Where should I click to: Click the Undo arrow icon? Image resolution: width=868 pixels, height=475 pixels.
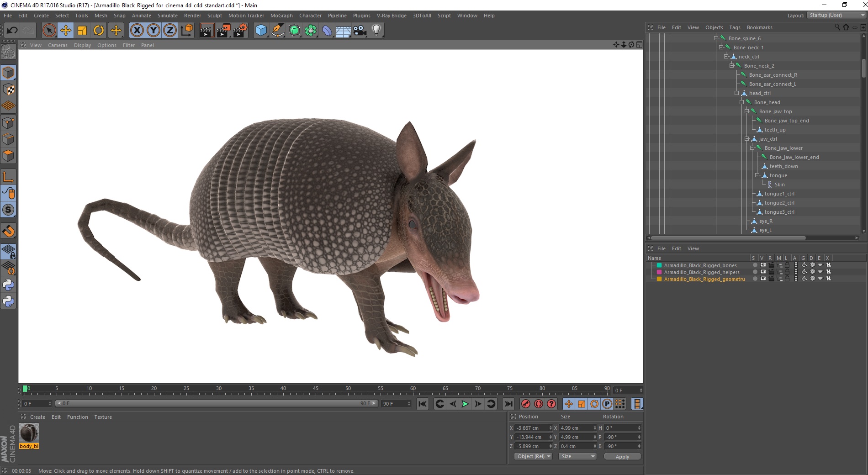(x=12, y=31)
